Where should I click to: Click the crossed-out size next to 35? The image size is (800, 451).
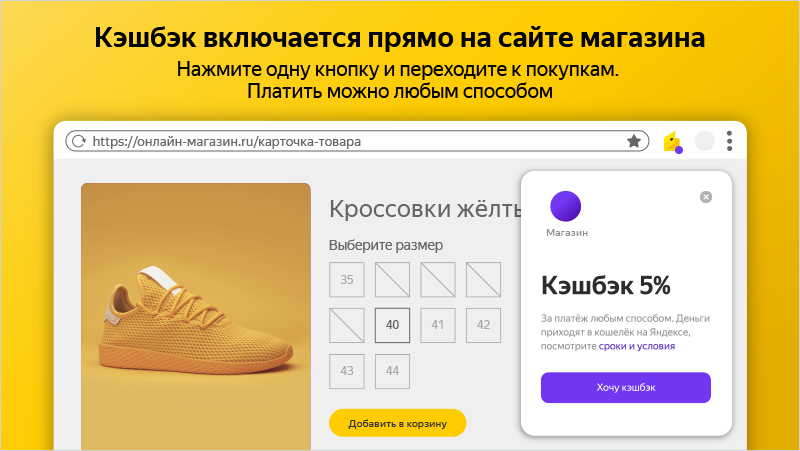pos(392,280)
